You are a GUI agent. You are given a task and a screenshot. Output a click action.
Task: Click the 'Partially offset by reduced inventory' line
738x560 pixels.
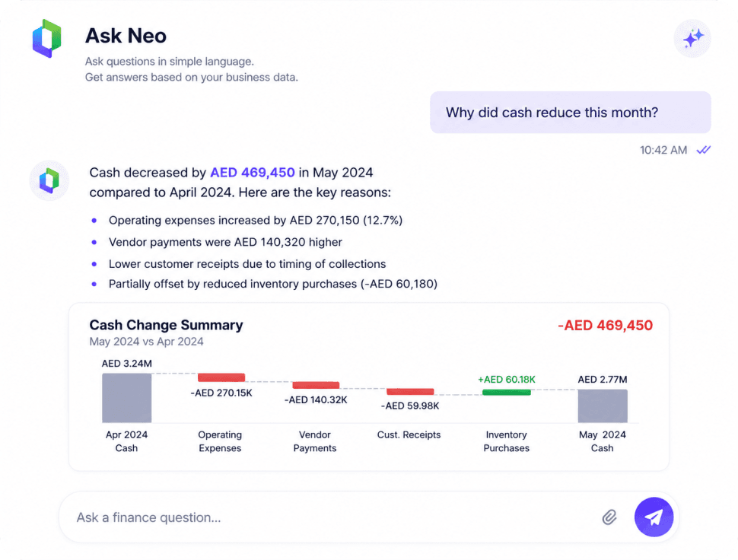273,284
